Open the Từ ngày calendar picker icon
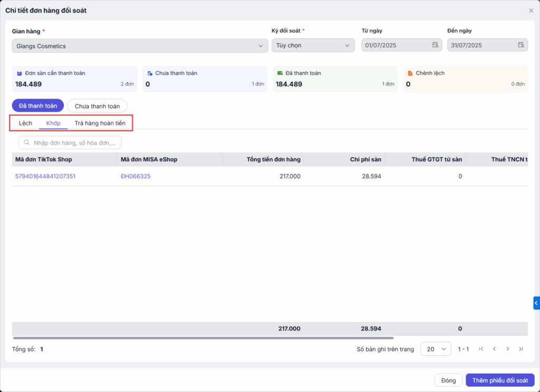This screenshot has height=392, width=540. tap(435, 45)
